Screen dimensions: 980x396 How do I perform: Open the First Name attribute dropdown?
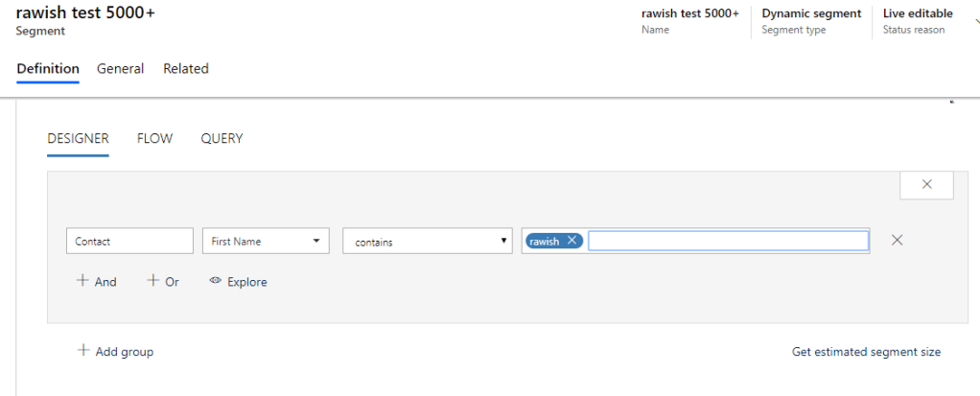[266, 242]
